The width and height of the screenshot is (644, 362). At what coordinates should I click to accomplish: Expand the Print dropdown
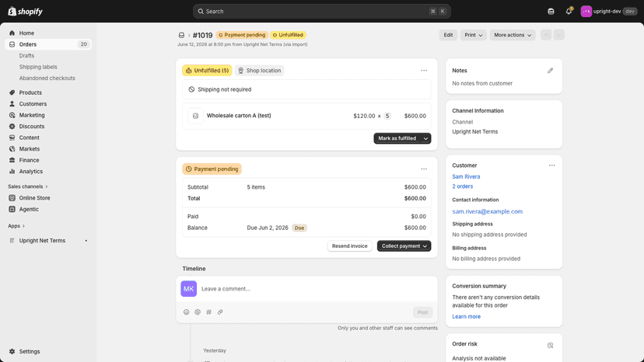[473, 35]
